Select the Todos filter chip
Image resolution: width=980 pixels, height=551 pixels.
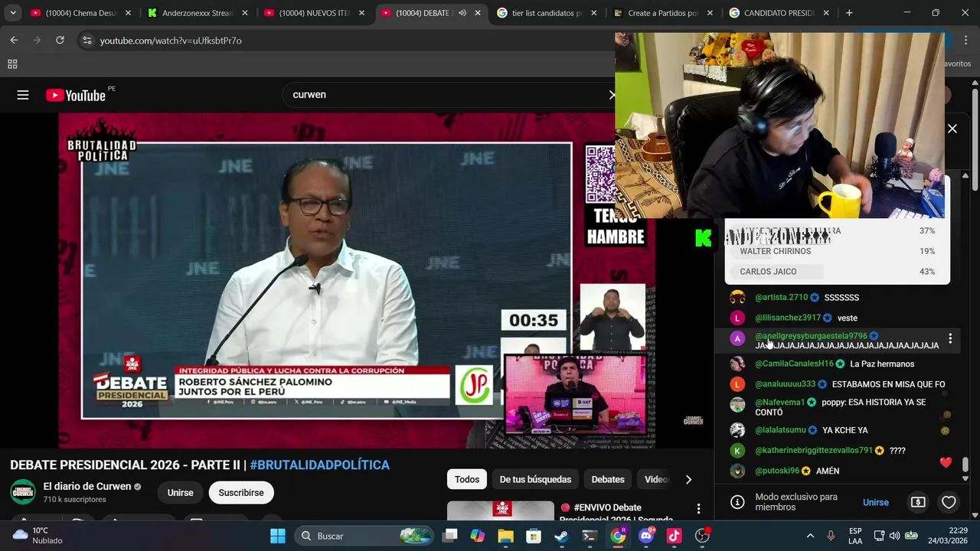click(x=467, y=480)
